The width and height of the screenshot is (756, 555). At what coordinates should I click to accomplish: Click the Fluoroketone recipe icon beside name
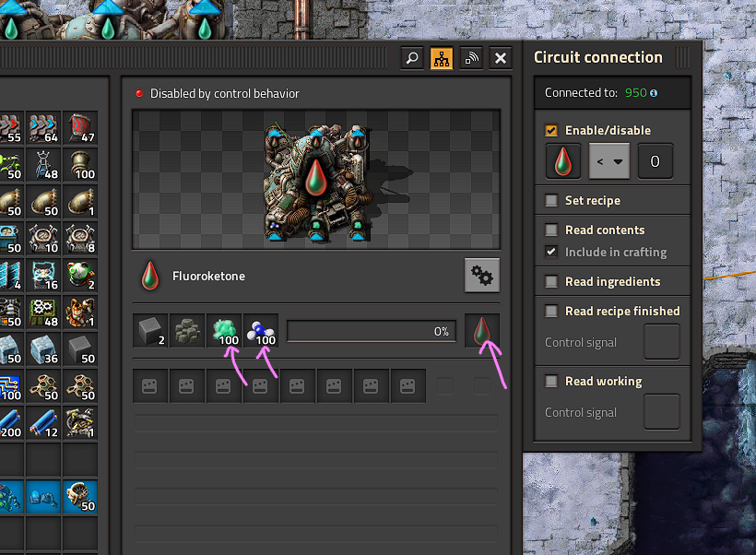150,276
